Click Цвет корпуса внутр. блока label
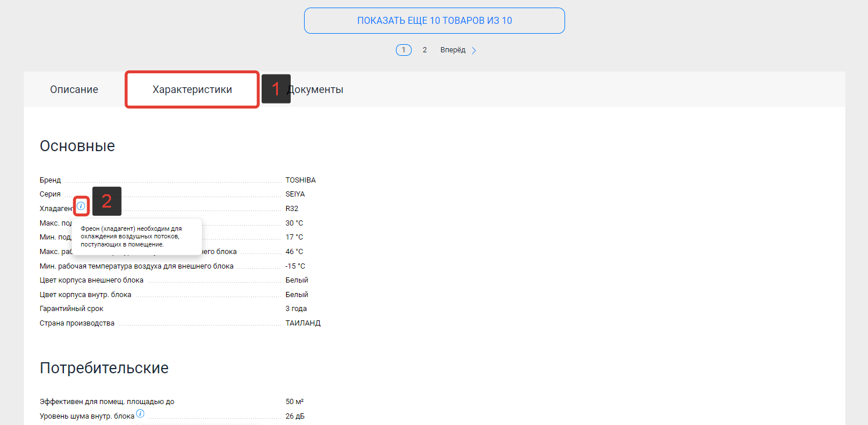This screenshot has height=425, width=868. tap(85, 295)
